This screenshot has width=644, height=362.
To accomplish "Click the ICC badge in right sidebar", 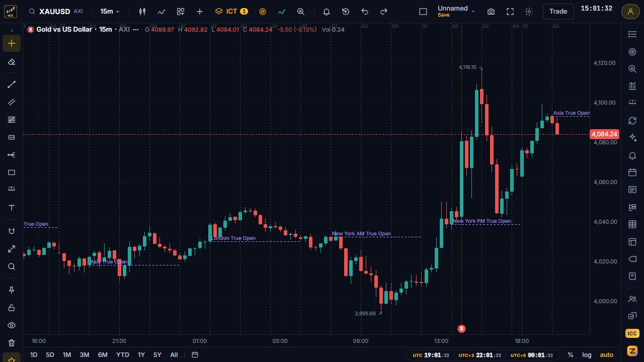I will tap(632, 333).
